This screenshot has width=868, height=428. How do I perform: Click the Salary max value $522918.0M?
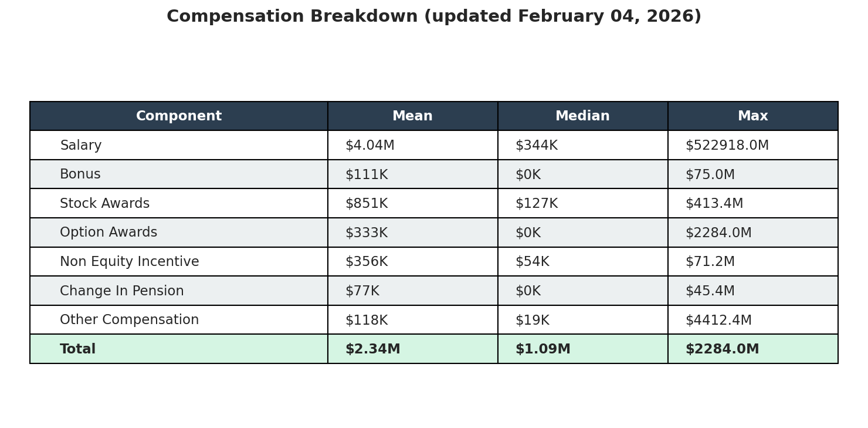(727, 146)
